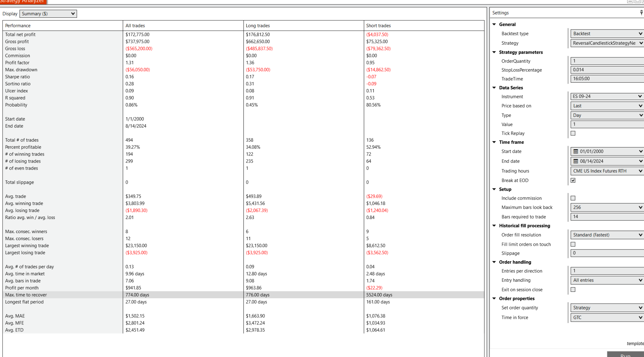Select the Max. drawdown row label
The image size is (644, 357).
21,70
